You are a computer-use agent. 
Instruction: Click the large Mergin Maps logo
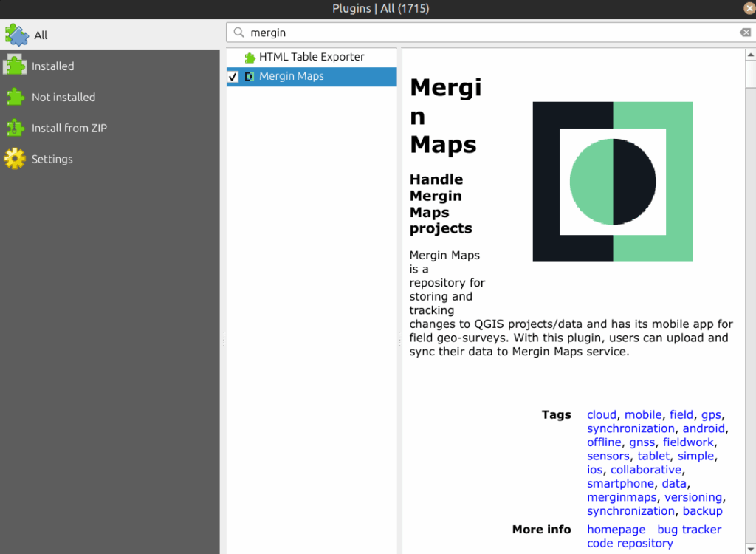tap(612, 182)
